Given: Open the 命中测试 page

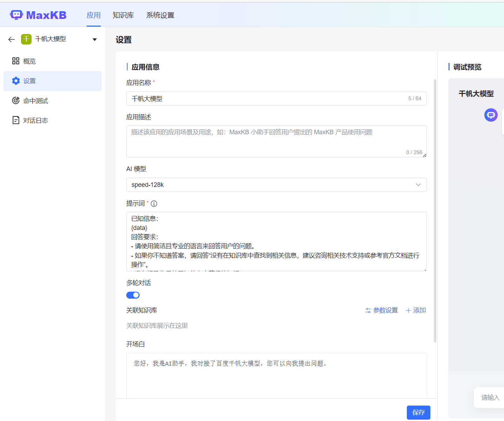Looking at the screenshot, I should click(x=53, y=101).
